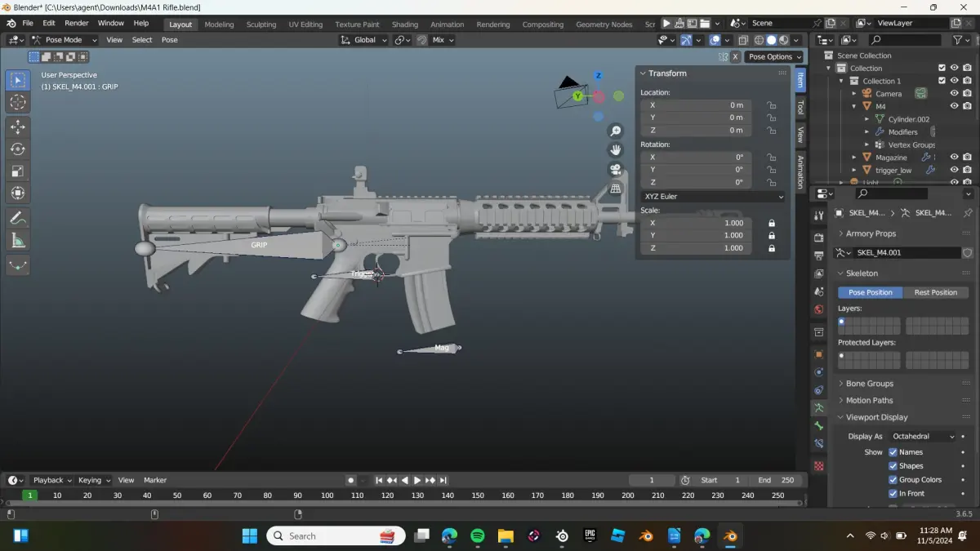Select the Cursor tool

point(18,102)
